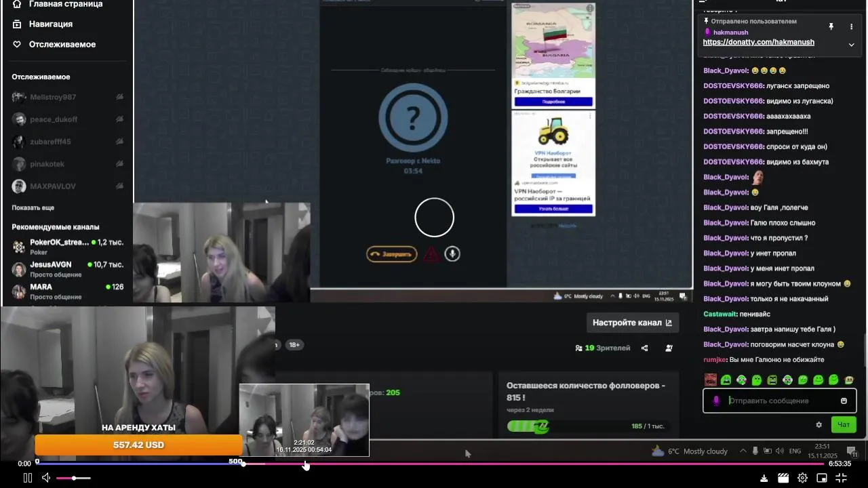Click hakmanush username in pinned message
The height and width of the screenshot is (488, 868).
point(730,32)
